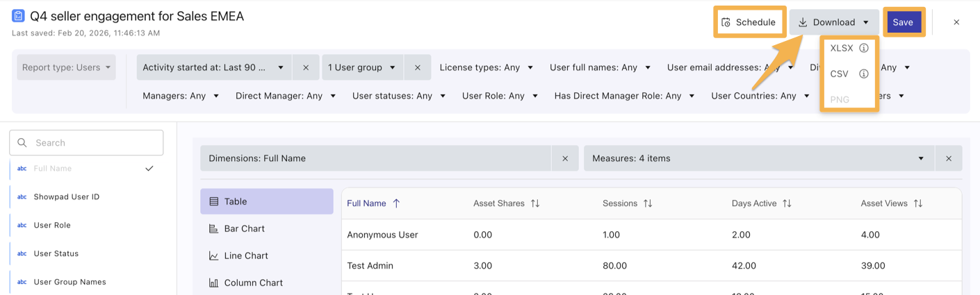Click the field Search box
Viewport: 980px width, 295px height.
coord(94,143)
